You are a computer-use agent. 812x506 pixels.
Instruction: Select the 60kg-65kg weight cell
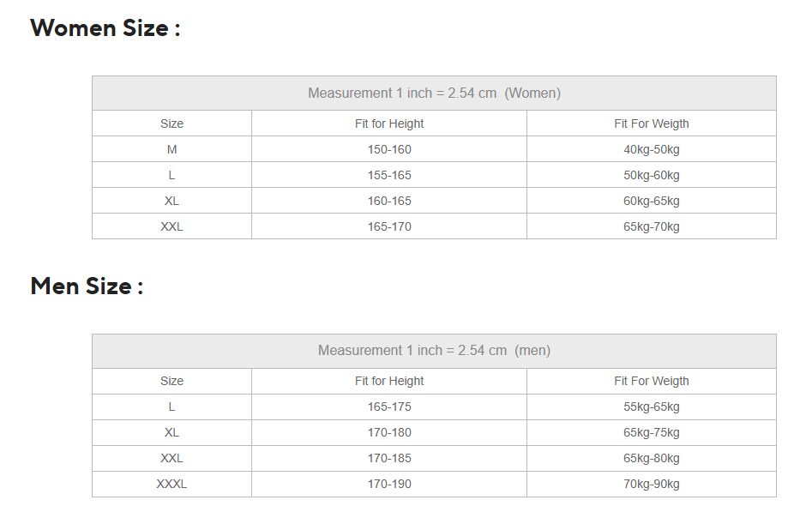tap(652, 201)
